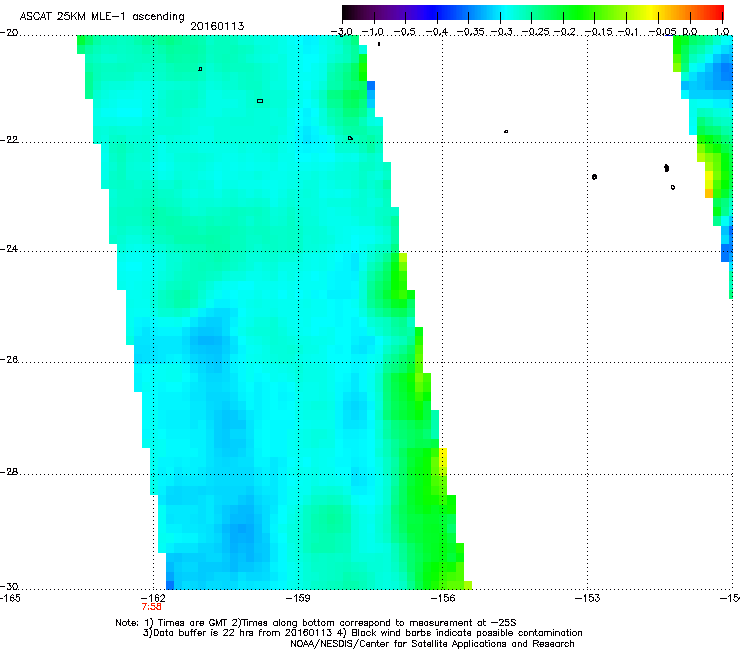
Task: Click the -22 latitude axis label
Action: [x=9, y=140]
